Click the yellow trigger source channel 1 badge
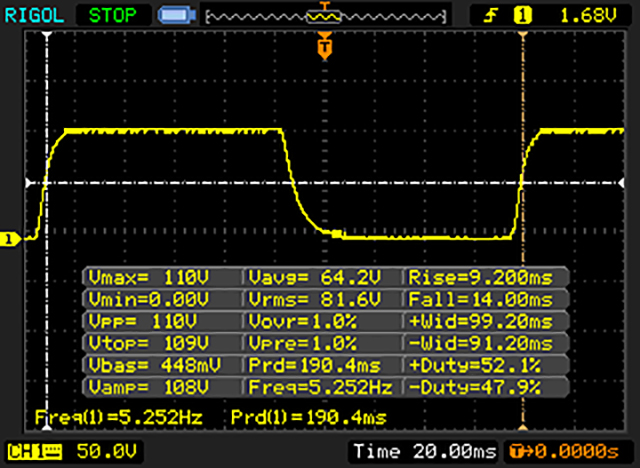Image resolution: width=640 pixels, height=468 pixels. pyautogui.click(x=520, y=15)
